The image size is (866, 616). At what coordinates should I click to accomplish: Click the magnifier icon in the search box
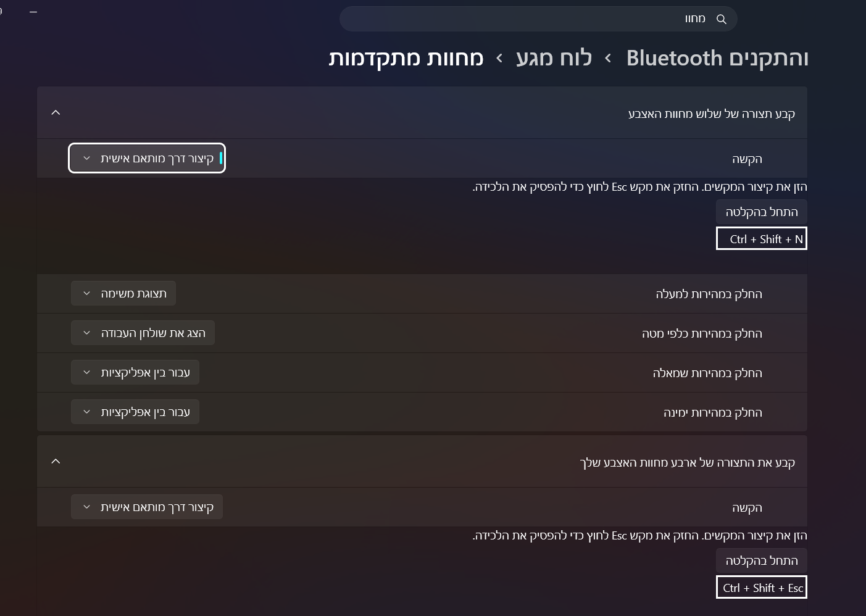721,19
